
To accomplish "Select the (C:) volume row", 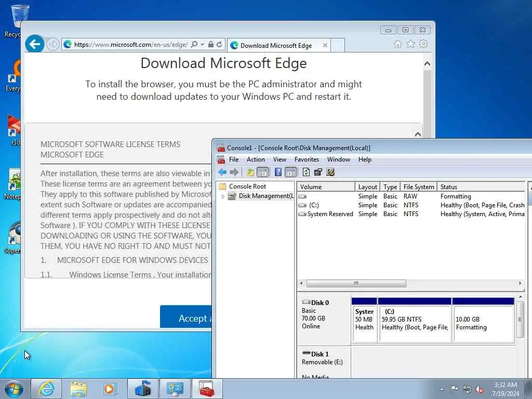I will (x=411, y=205).
